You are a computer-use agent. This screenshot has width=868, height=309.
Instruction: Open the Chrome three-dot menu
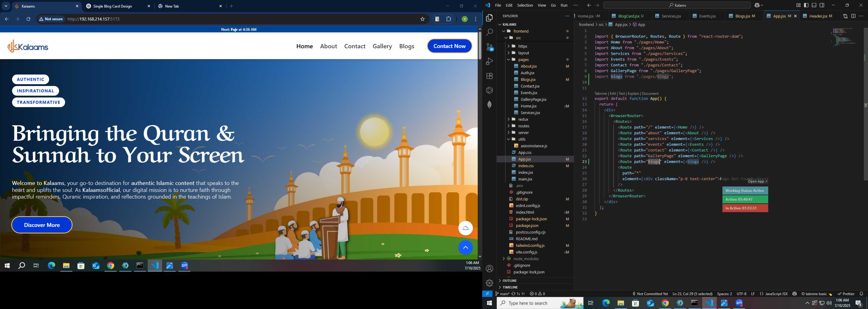click(476, 19)
